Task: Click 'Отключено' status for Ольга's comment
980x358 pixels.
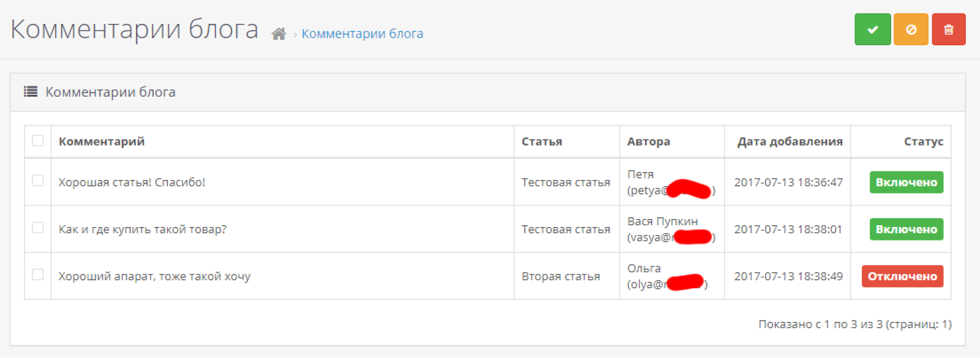Action: tap(902, 277)
